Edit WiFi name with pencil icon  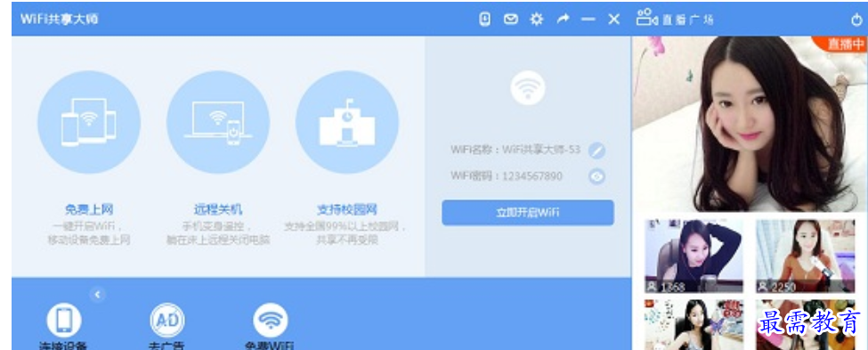tap(596, 151)
